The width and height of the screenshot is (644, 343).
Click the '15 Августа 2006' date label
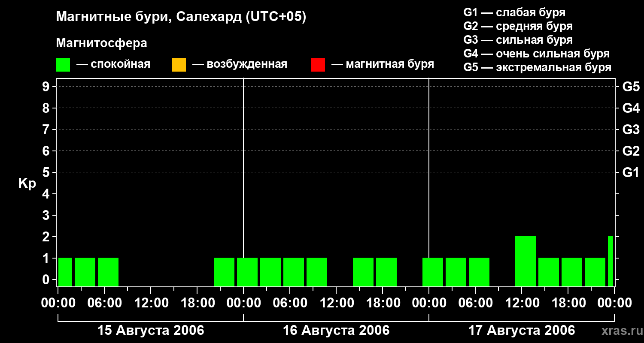[151, 330]
